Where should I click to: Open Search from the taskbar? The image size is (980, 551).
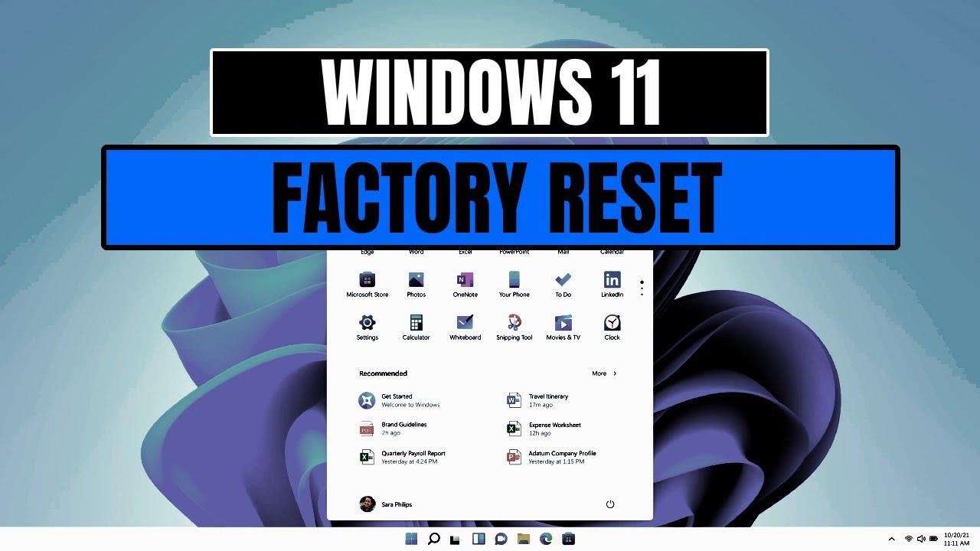click(x=433, y=539)
